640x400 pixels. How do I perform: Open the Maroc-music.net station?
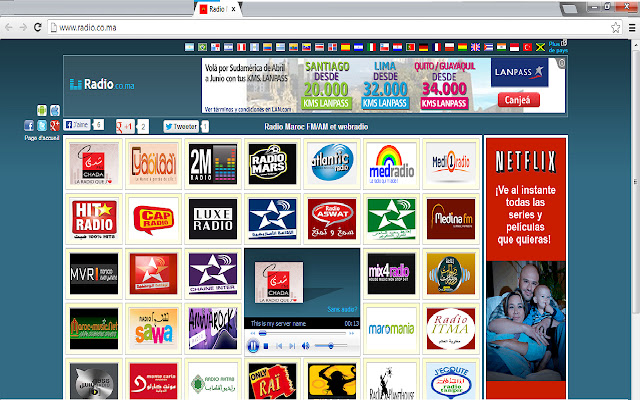point(94,329)
